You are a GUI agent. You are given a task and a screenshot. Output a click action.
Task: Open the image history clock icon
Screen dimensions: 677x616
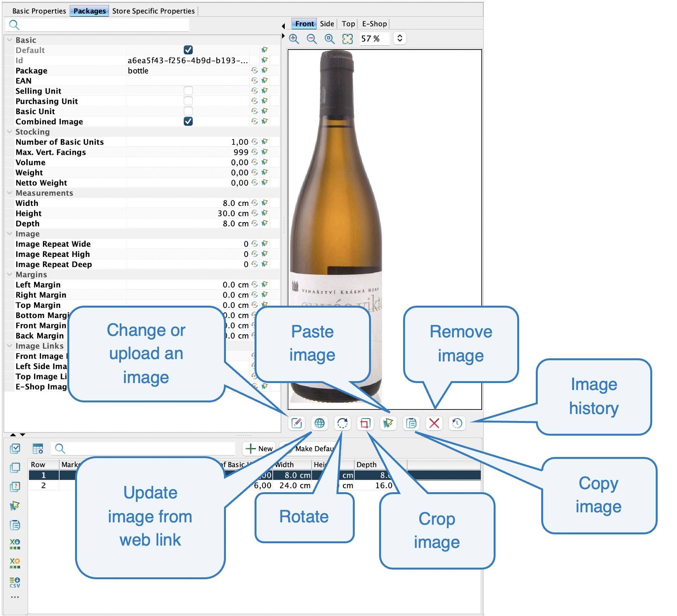click(457, 423)
